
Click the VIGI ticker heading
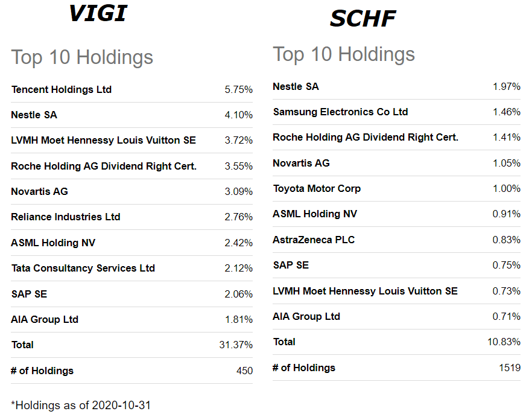pos(98,13)
